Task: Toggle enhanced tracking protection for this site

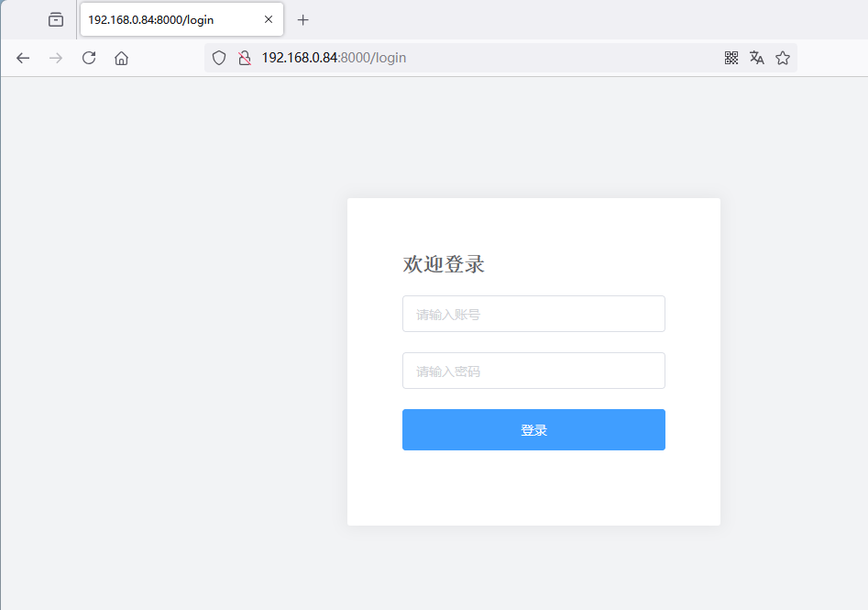Action: tap(218, 57)
